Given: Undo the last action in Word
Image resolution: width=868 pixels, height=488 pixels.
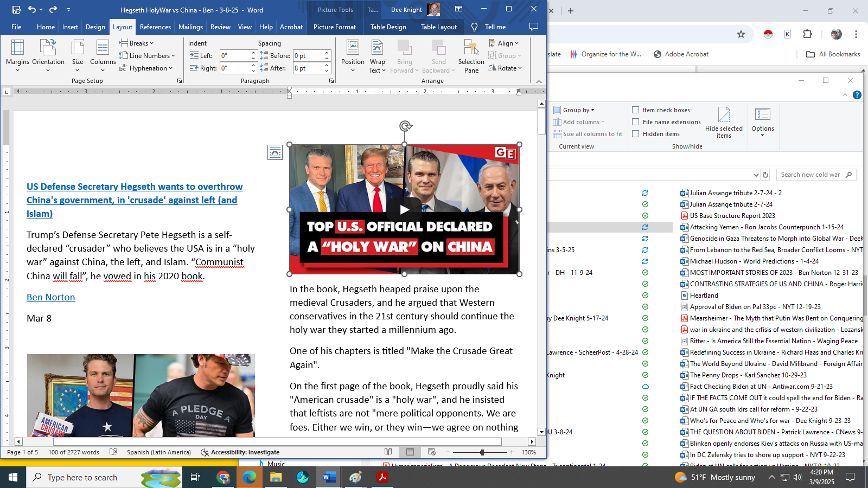Looking at the screenshot, I should (x=32, y=9).
